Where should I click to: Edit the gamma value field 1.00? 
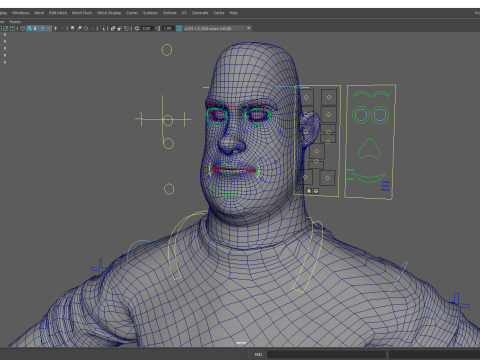[168, 28]
